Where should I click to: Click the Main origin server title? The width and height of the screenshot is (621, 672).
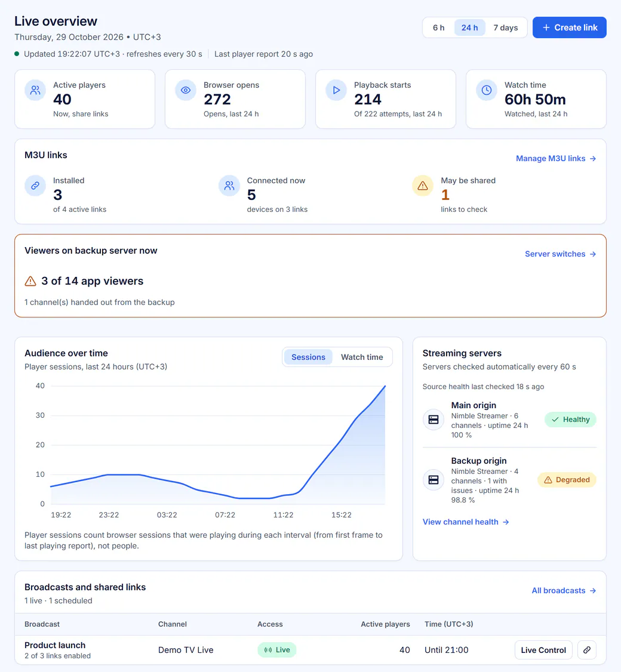(x=474, y=405)
